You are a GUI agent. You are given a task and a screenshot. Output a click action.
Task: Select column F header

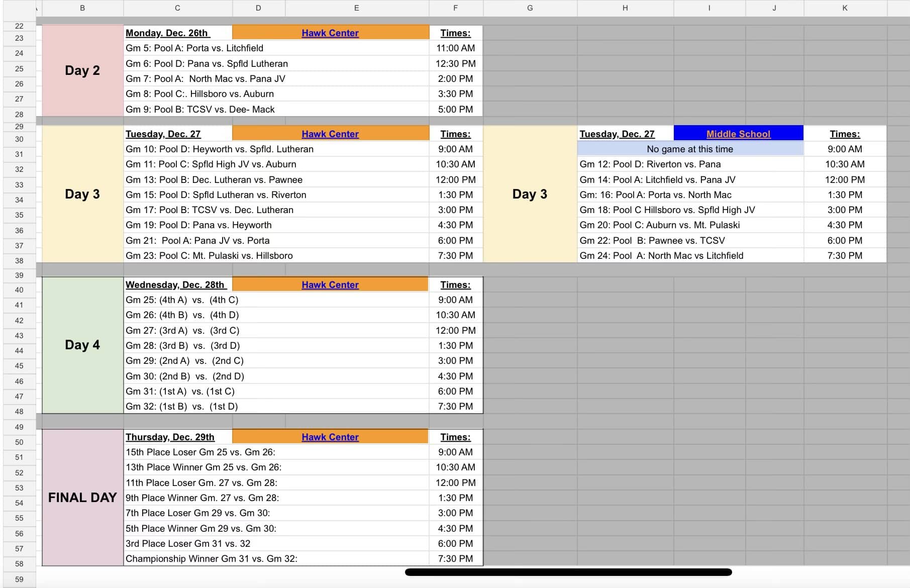click(456, 8)
